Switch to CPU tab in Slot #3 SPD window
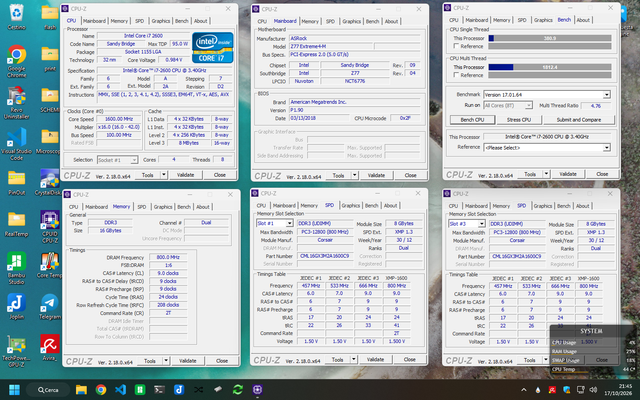The height and width of the screenshot is (400, 640). pyautogui.click(x=453, y=206)
